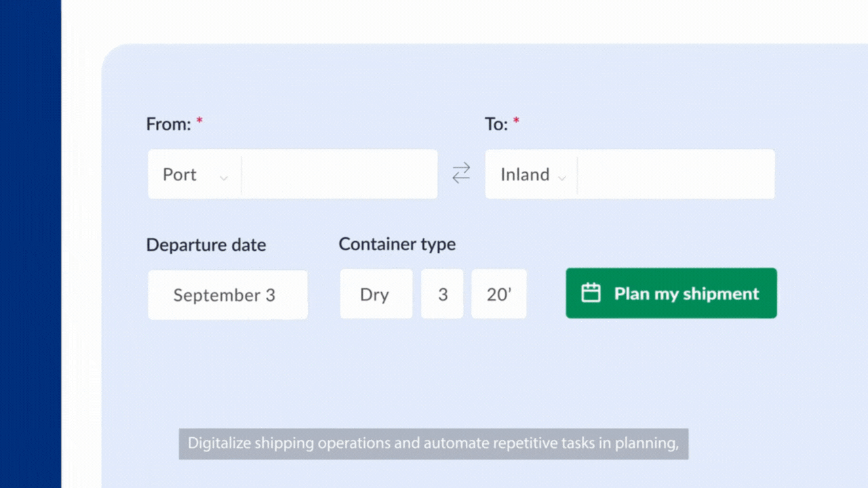Screen dimensions: 868x488
Task: Click the calendar icon on the green button
Action: (x=591, y=293)
